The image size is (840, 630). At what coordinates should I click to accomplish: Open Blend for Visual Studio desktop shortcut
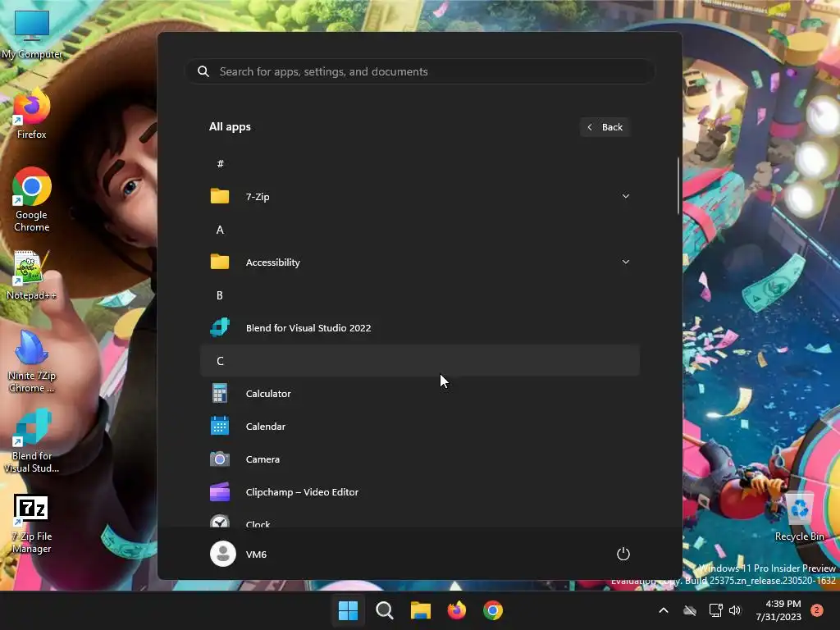coord(32,441)
